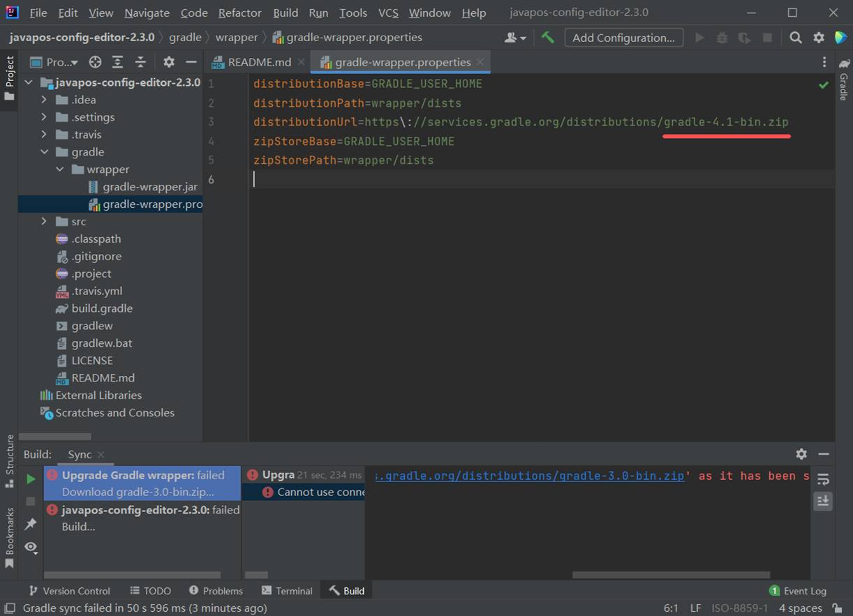Toggle soft-wrap in build output
This screenshot has width=853, height=616.
(x=823, y=479)
